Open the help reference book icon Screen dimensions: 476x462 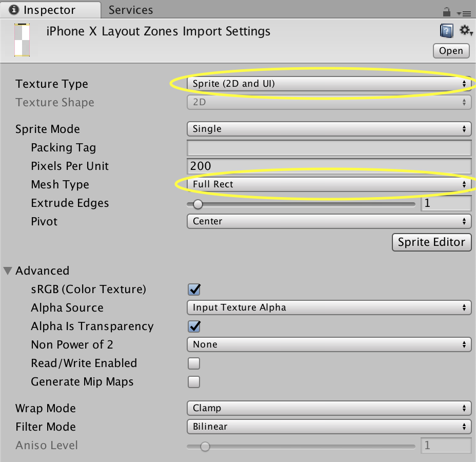tap(447, 31)
